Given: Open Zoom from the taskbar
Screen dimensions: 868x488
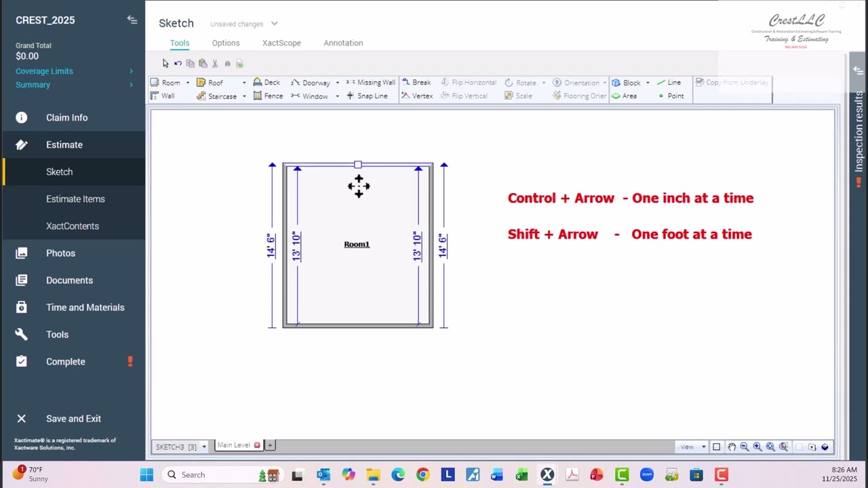Looking at the screenshot, I should 646,474.
